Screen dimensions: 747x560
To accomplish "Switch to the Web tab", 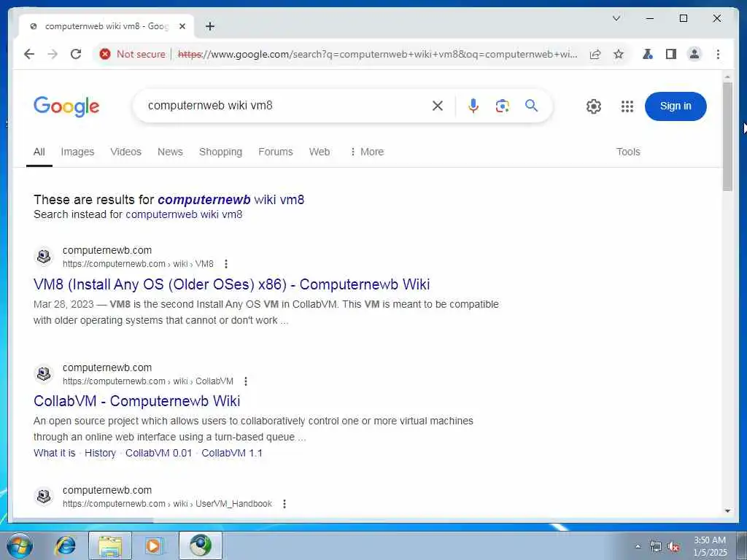I will pos(320,152).
